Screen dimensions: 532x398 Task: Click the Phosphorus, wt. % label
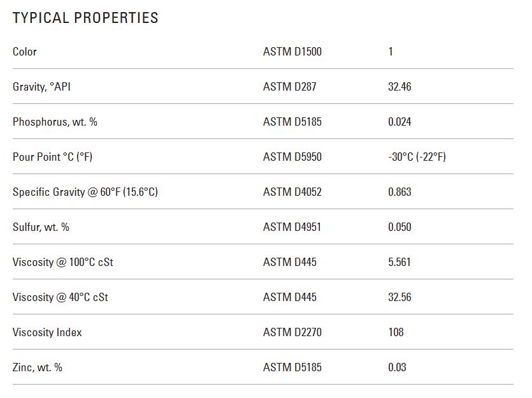coord(55,122)
